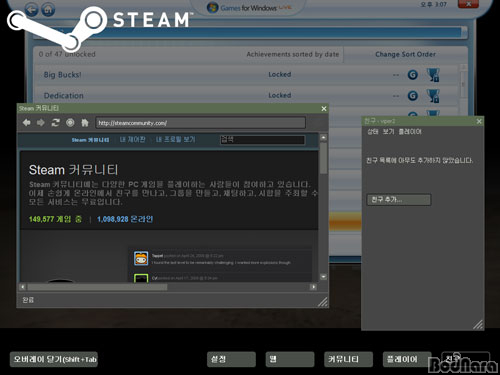Stop loading the page in Steam browser
The height and width of the screenshot is (375, 500).
click(70, 123)
